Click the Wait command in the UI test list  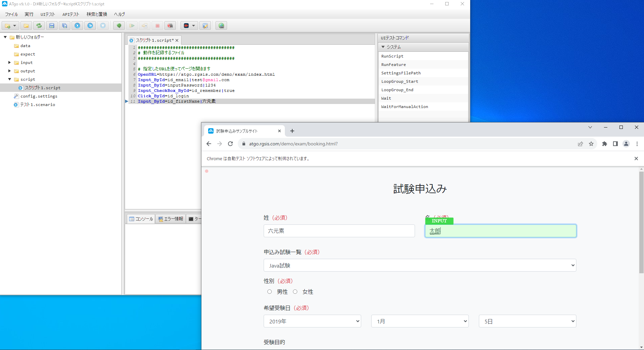coord(386,98)
